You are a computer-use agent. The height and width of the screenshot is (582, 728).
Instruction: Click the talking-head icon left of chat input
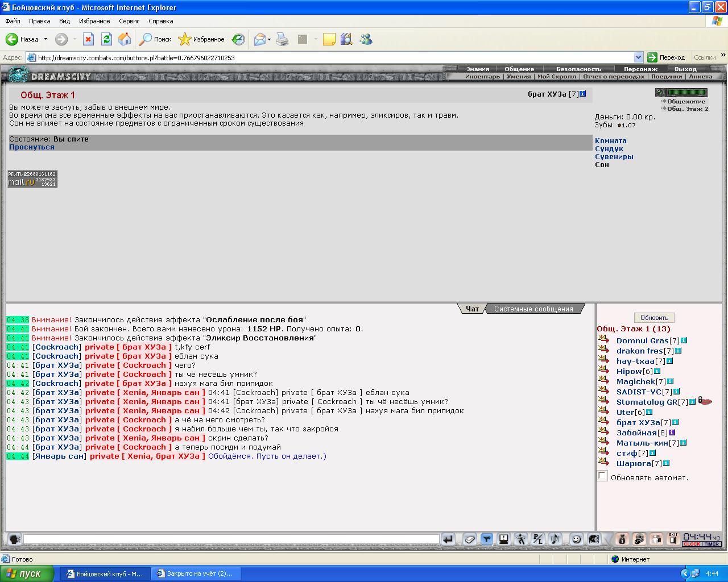(x=14, y=539)
